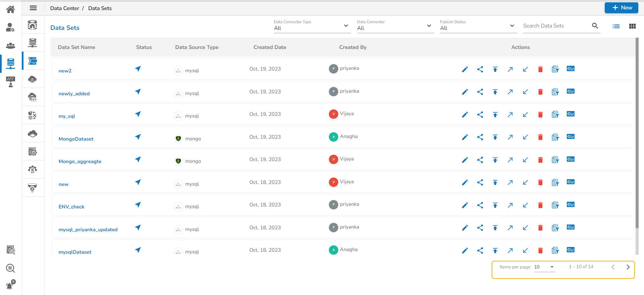Open the mysql_priyanka_updated data set link

(88, 230)
